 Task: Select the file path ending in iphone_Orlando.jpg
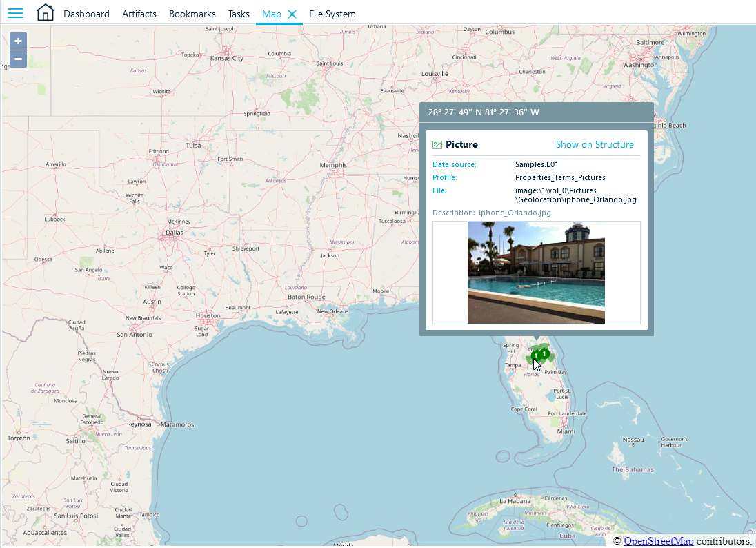576,195
